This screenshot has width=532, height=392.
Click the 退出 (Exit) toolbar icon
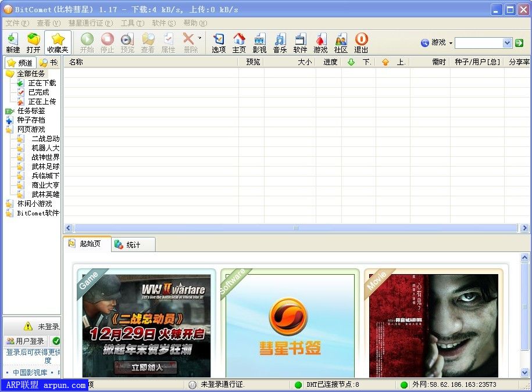click(x=361, y=43)
